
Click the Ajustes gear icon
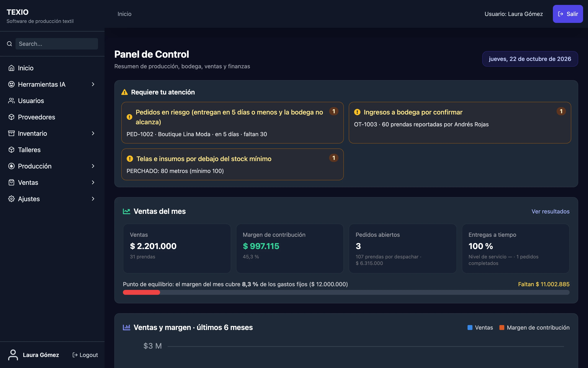pos(11,199)
